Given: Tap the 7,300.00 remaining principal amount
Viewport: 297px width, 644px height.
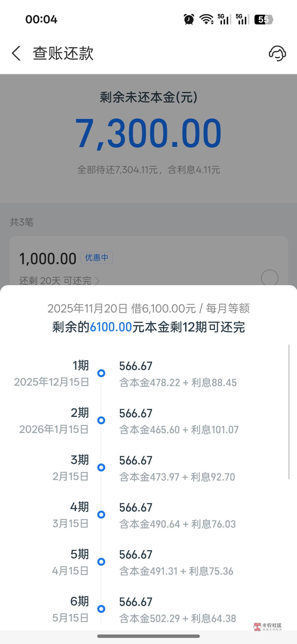Looking at the screenshot, I should [148, 133].
